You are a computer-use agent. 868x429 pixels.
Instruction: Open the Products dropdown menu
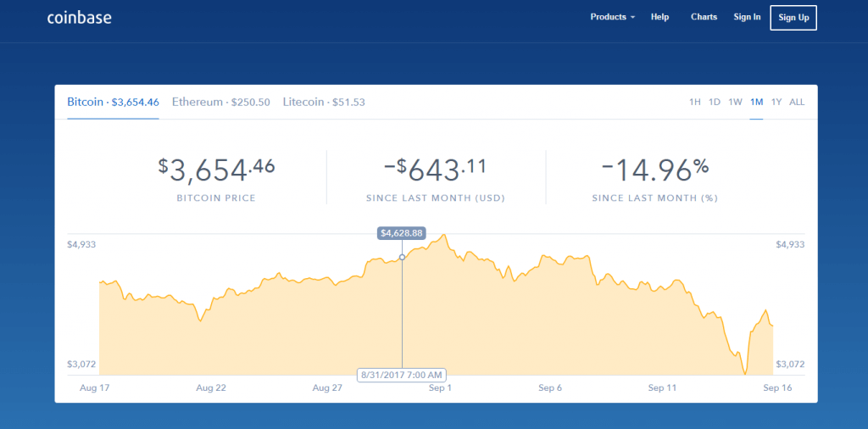(x=613, y=17)
